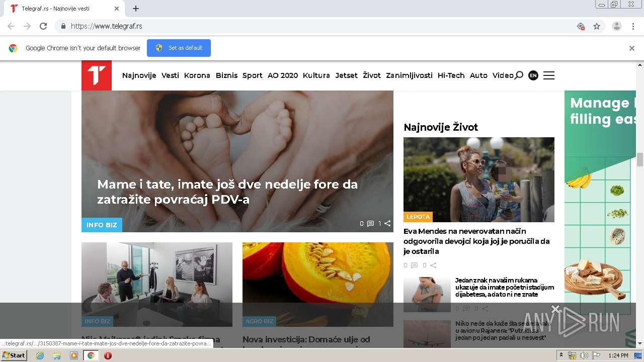
Task: Click the LEPOTA category tag
Action: tap(418, 217)
